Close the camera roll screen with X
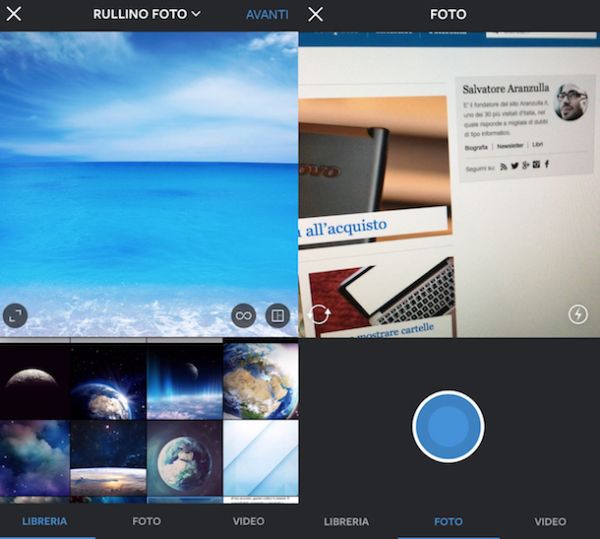 pos(14,14)
